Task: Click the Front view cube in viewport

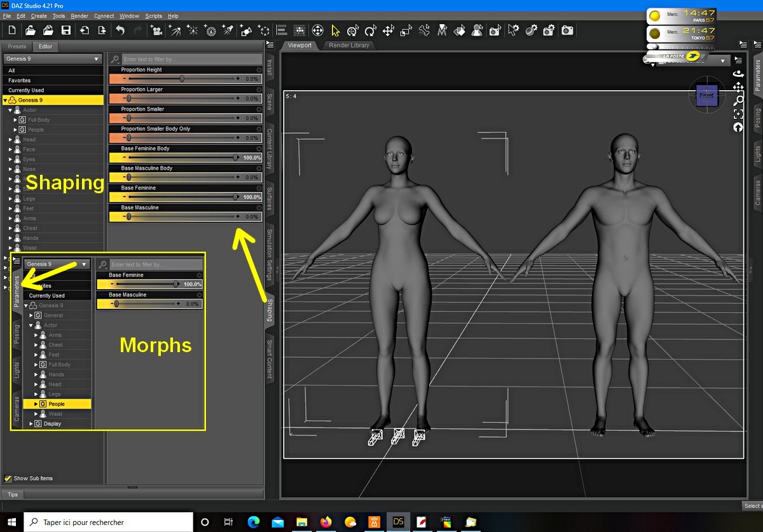Action: 706,95
